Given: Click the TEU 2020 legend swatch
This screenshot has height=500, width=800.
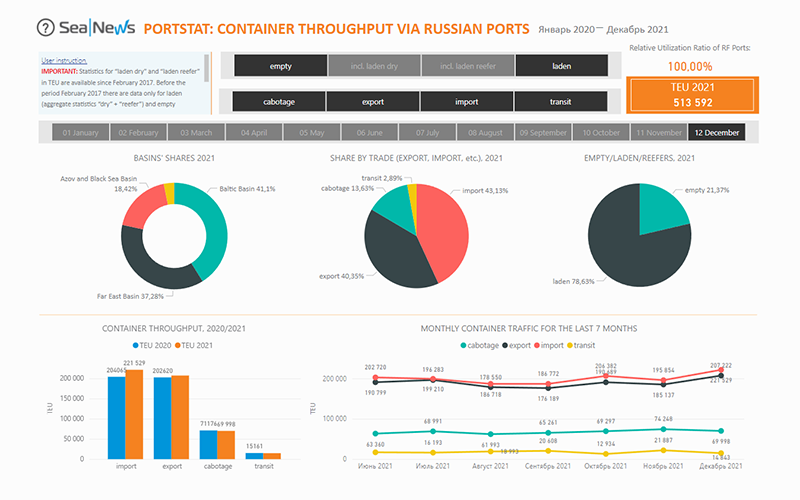Looking at the screenshot, I should point(136,345).
